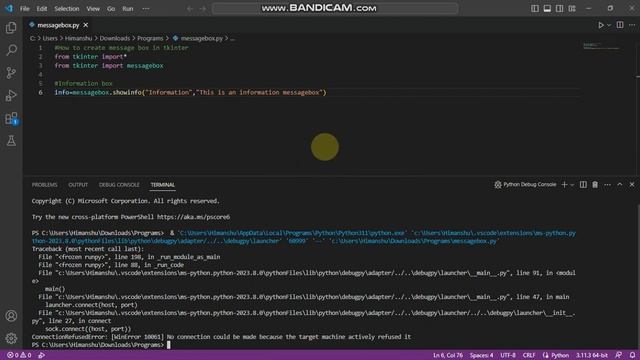Switch to the Debug Console tab
The image size is (640, 360).
click(119, 185)
